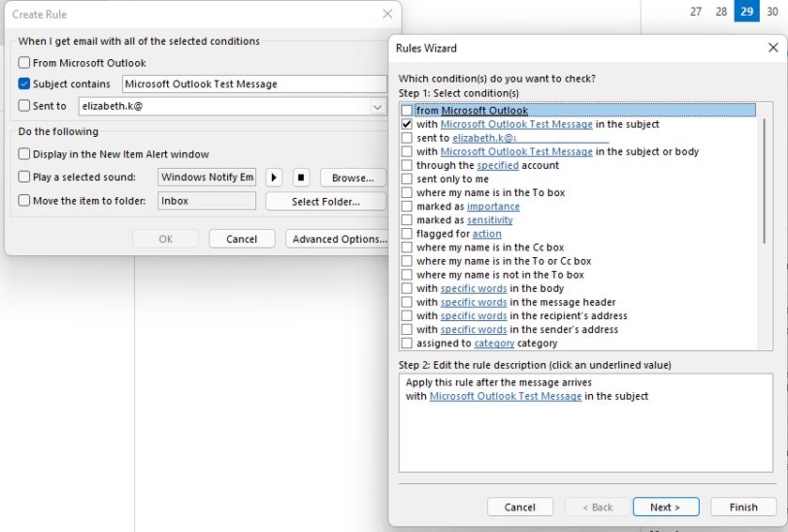Open the 'specified' account link
The image size is (788, 532).
(497, 165)
